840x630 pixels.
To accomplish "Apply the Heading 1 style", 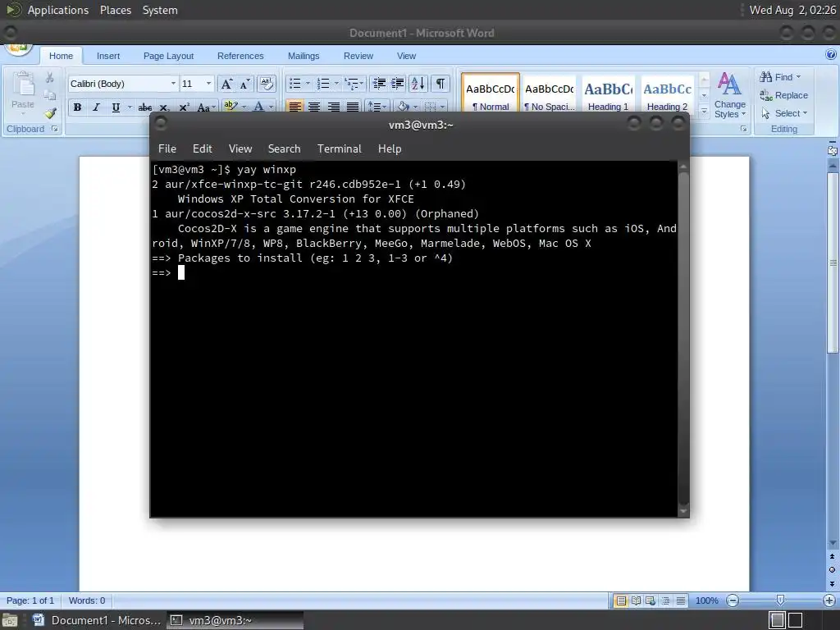I will click(608, 94).
